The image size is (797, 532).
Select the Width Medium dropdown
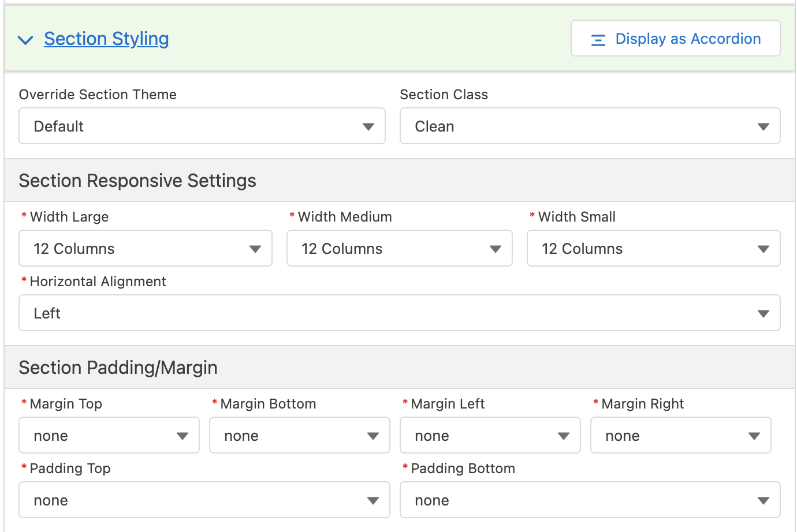click(399, 248)
